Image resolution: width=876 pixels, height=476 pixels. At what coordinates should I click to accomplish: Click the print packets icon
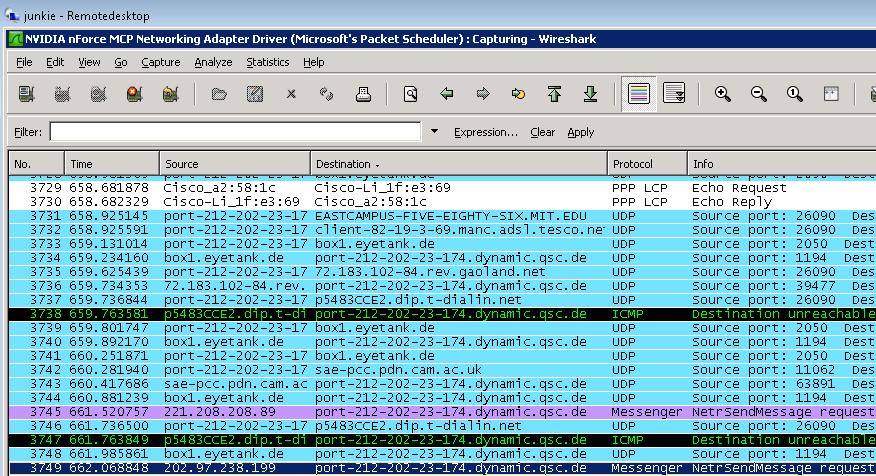(x=363, y=94)
